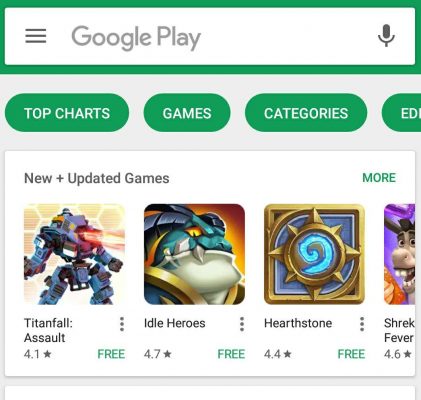
Task: Open Titanfall: Assault three-dot options menu
Action: 122,324
